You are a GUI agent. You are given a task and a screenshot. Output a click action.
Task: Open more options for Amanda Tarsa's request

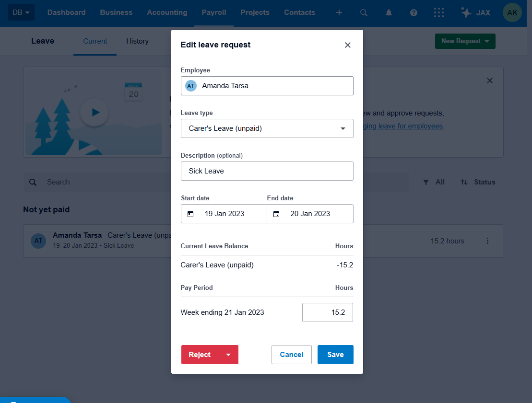pyautogui.click(x=487, y=241)
